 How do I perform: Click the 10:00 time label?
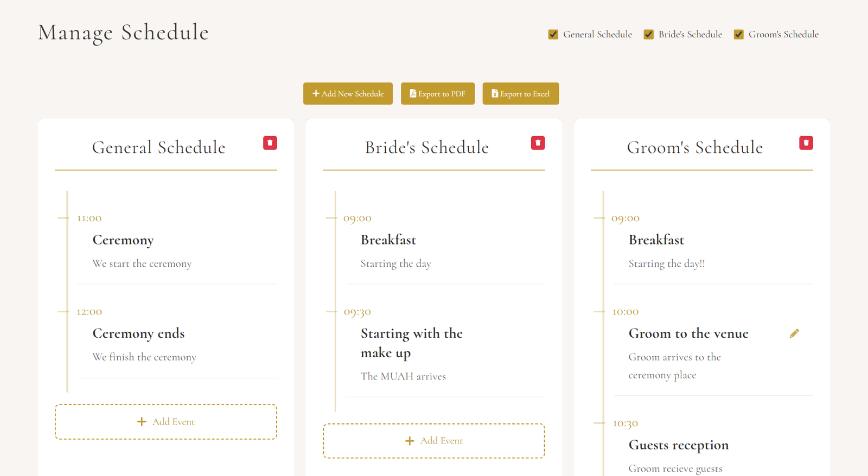click(x=626, y=312)
